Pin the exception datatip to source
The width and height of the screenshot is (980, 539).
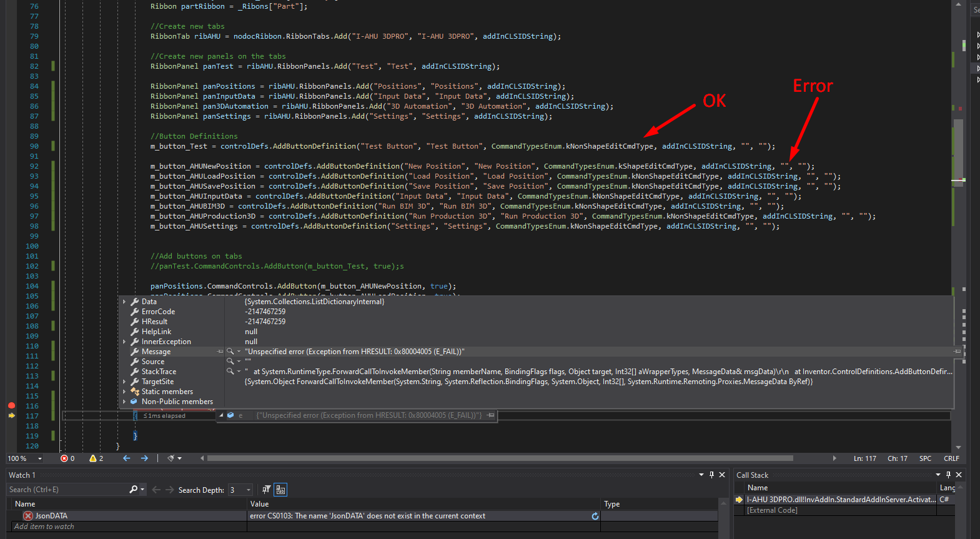pos(491,415)
